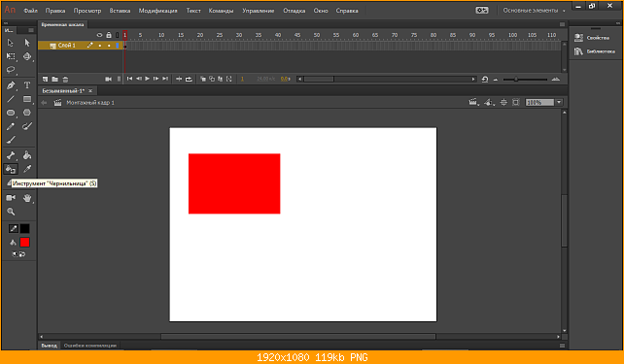Switch to the Ошибки компиляции tab
624x364 pixels.
90,346
